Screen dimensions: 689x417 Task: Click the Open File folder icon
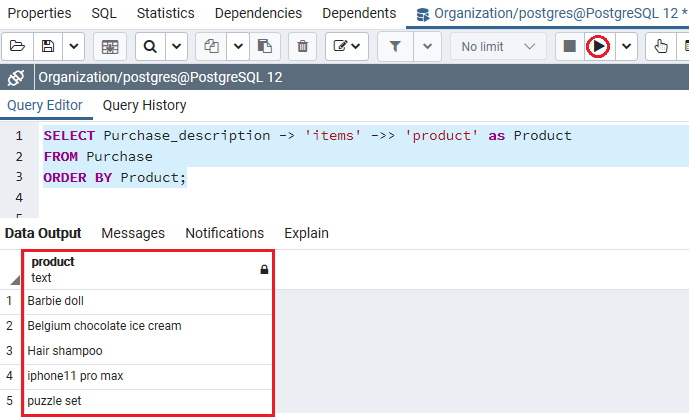[x=17, y=46]
